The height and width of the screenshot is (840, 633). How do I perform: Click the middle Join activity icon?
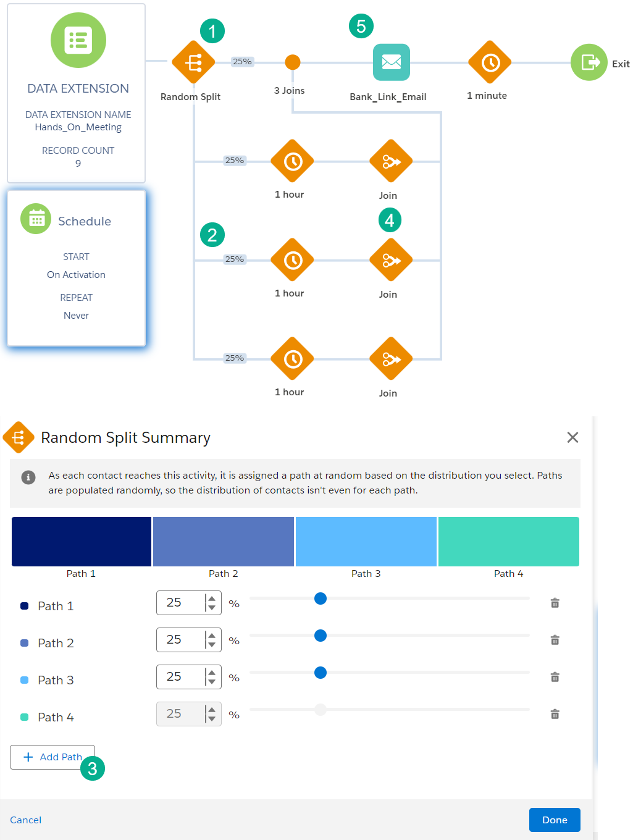[390, 259]
